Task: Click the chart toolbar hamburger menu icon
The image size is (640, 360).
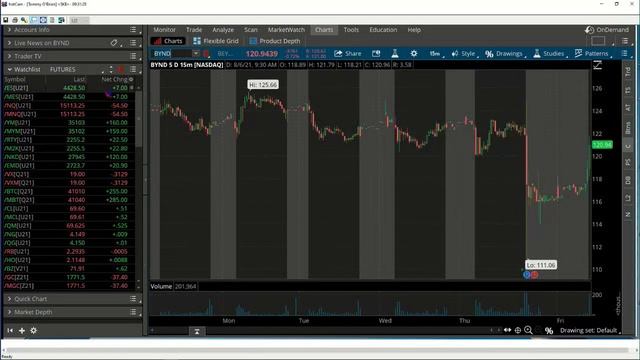Action: click(624, 53)
